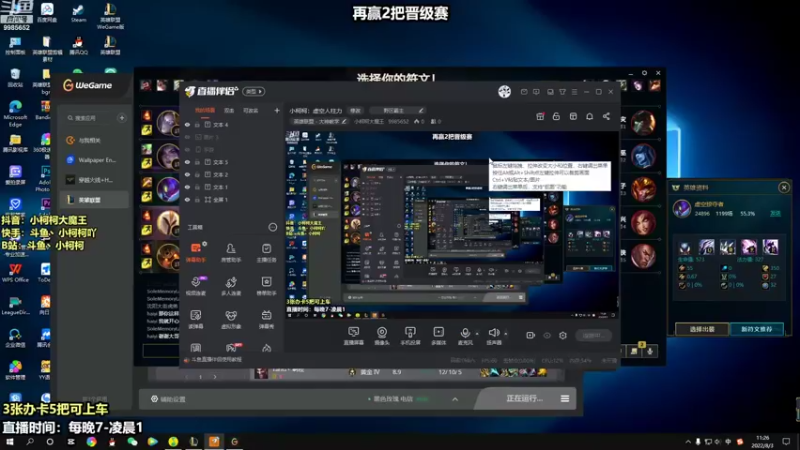Click the 正在运行... button in WeGame
The width and height of the screenshot is (800, 450).
pos(524,398)
